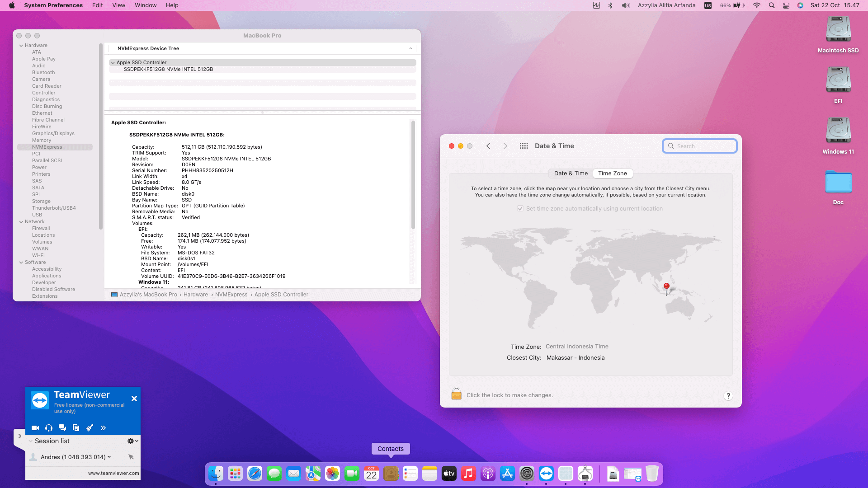This screenshot has width=868, height=488.
Task: Open the Help menu
Action: tap(172, 5)
